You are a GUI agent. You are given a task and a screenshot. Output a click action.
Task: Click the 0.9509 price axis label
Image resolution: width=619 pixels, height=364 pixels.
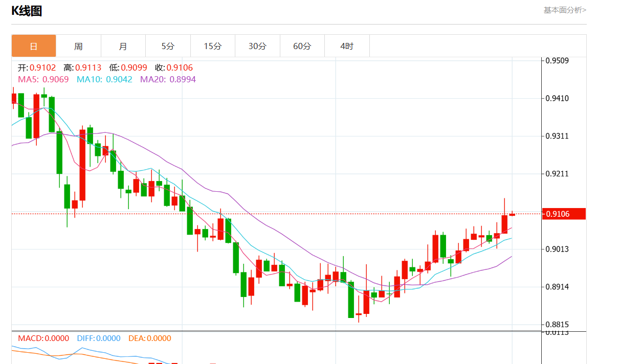coord(557,61)
